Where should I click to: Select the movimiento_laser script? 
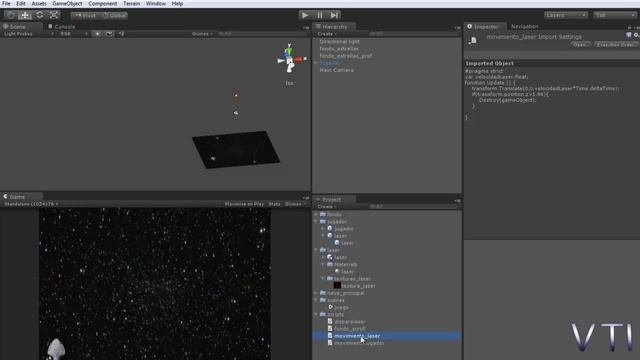357,336
